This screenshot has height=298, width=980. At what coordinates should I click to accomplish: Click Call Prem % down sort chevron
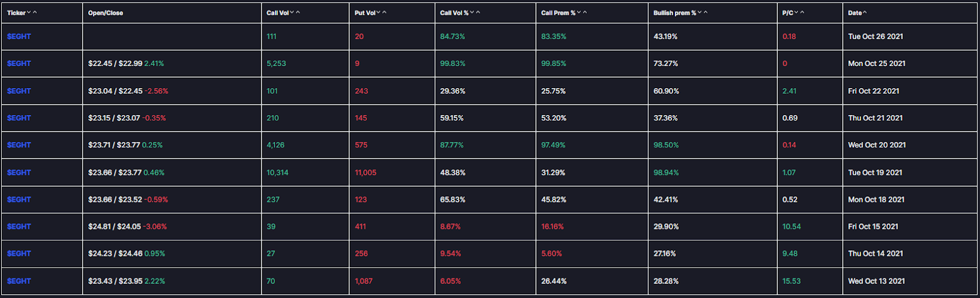(579, 13)
